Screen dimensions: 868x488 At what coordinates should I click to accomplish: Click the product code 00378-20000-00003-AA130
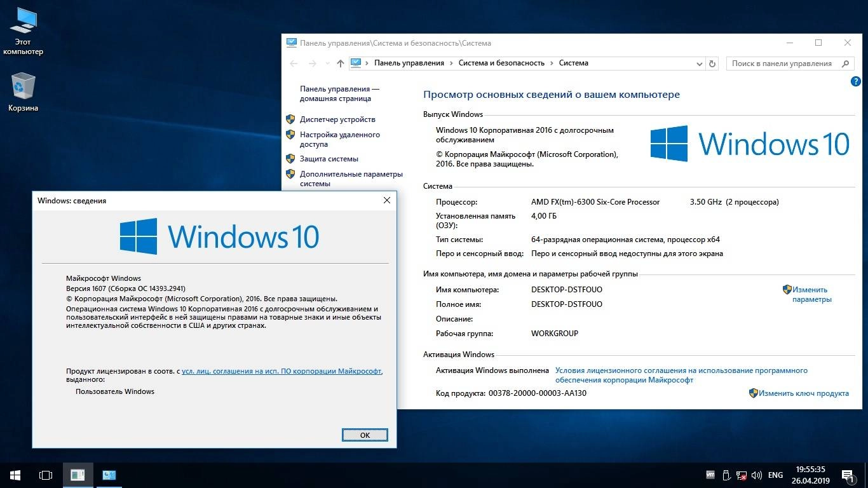538,393
